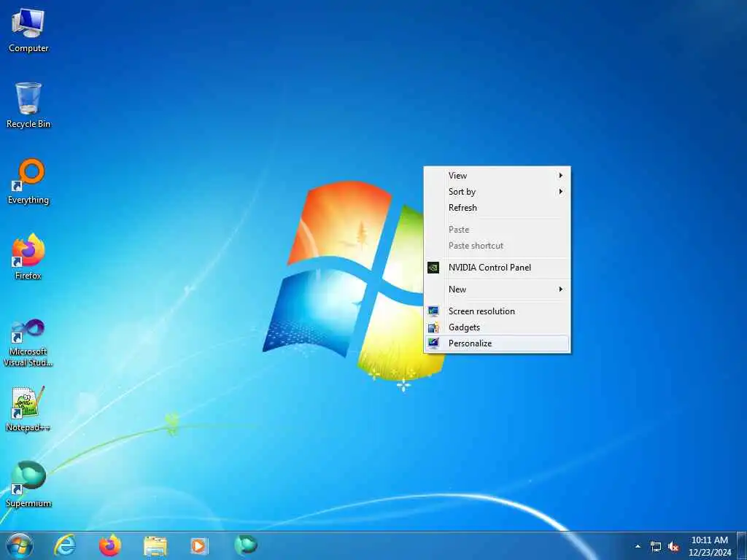Choose Refresh in context menu
The height and width of the screenshot is (560, 747).
(x=497, y=208)
